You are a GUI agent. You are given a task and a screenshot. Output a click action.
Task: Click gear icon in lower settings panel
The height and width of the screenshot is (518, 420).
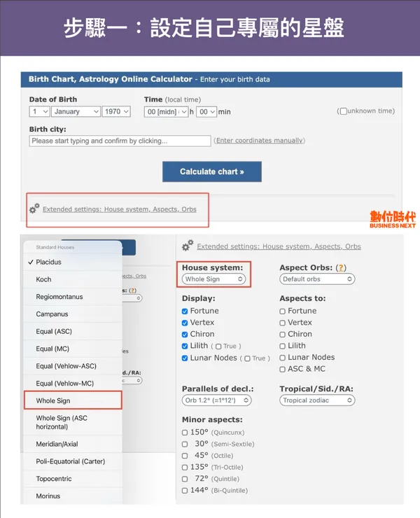coord(188,246)
